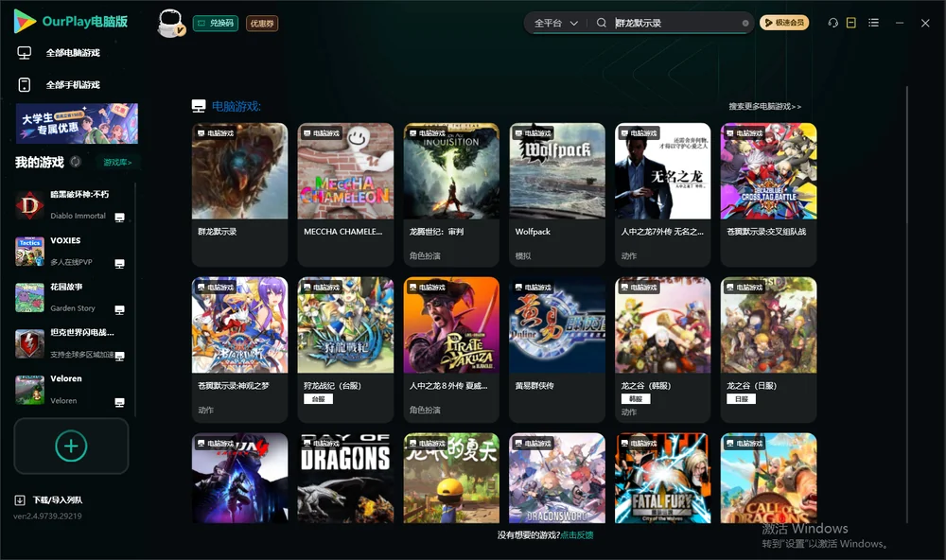The height and width of the screenshot is (560, 946).
Task: Add a new game with the plus button
Action: [71, 446]
